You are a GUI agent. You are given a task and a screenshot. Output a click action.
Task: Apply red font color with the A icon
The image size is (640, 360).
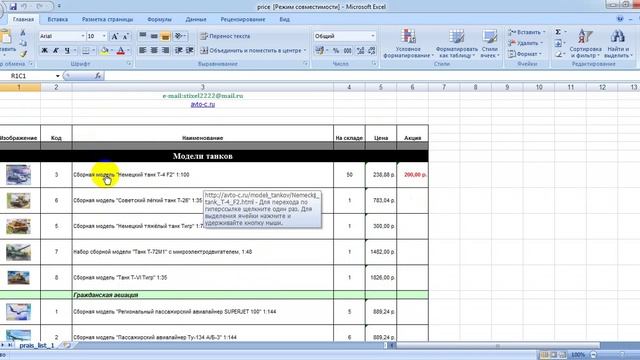pos(120,51)
